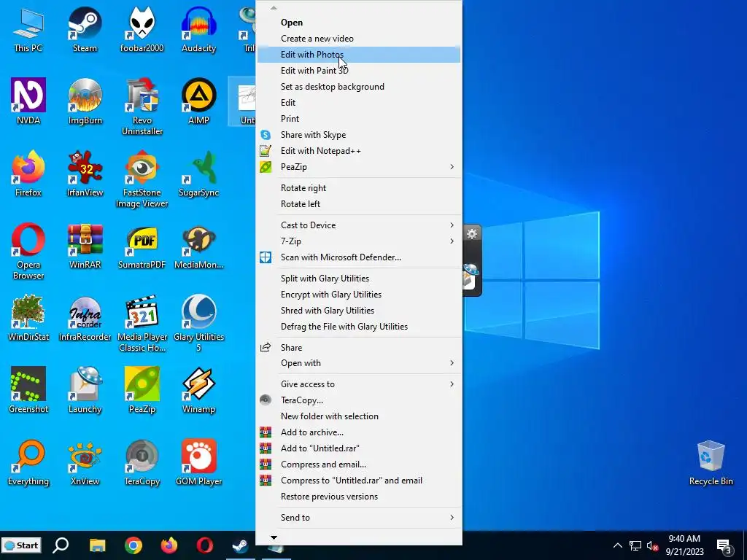Select the Greenshot desktop icon
The height and width of the screenshot is (560, 747).
tap(28, 391)
